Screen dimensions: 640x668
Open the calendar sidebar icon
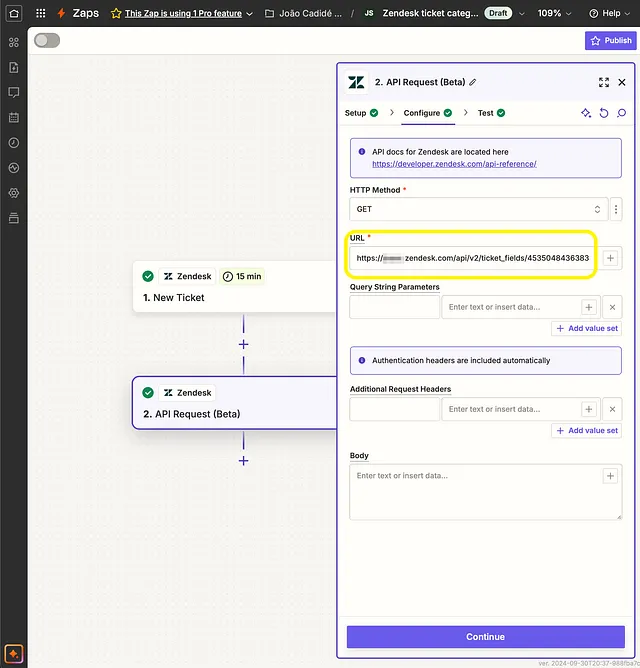[14, 118]
